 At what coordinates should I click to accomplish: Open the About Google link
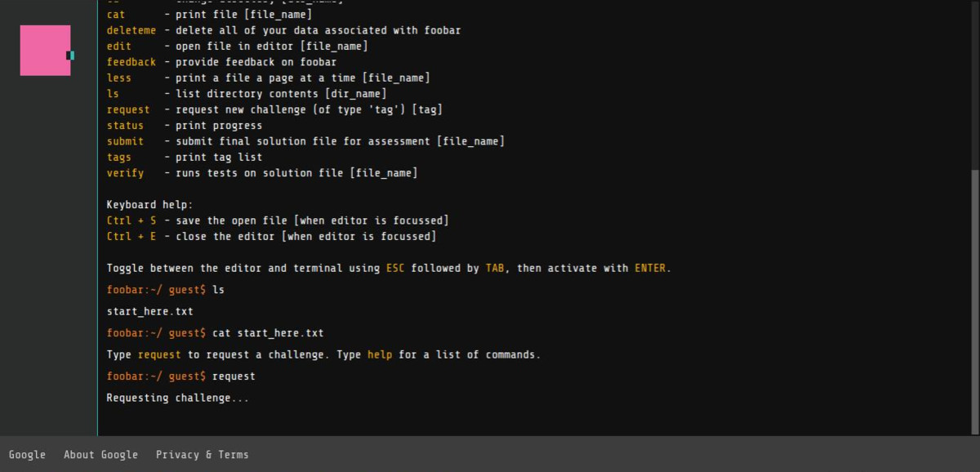100,455
